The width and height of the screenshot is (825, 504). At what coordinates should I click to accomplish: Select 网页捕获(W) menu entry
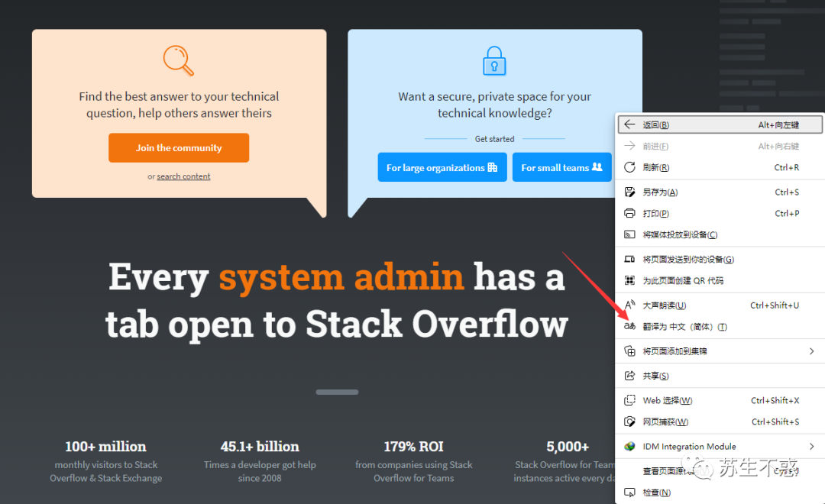(x=720, y=422)
